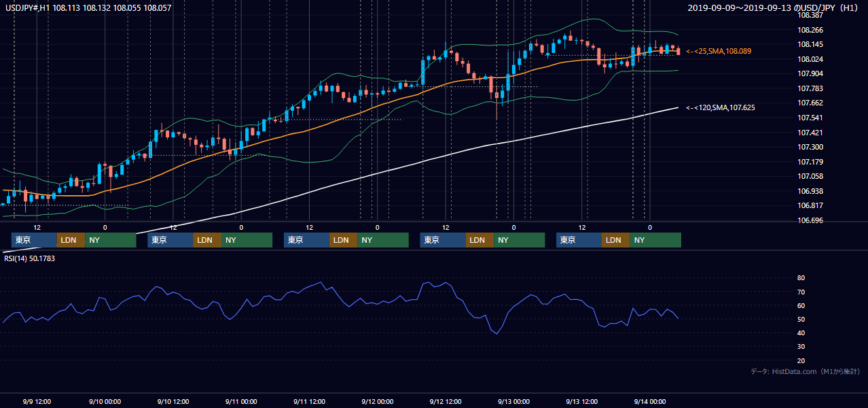Click RSI scale value 20
This screenshot has height=408, width=868.
pyautogui.click(x=801, y=360)
